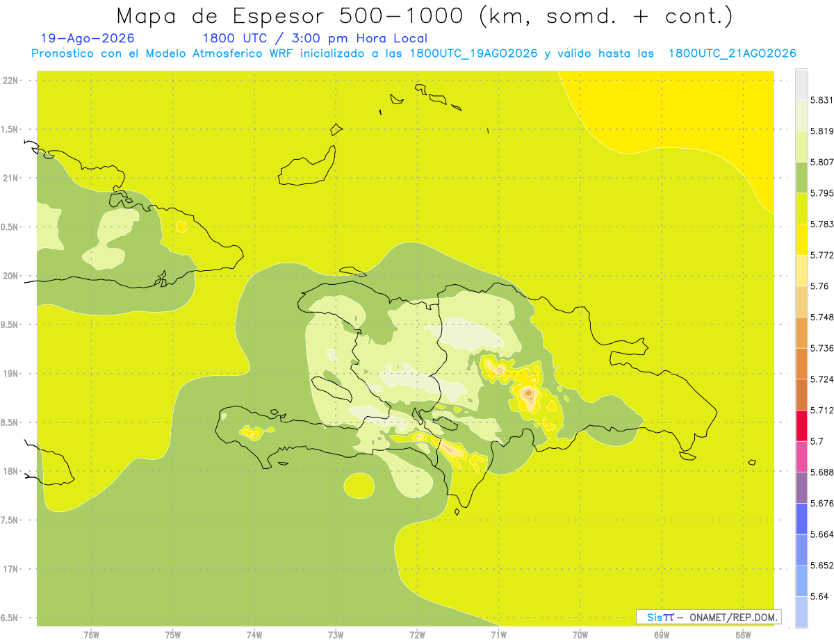This screenshot has width=834, height=644.
Task: Select the pink legend band between 5.688 and 5.7
Action: click(801, 456)
